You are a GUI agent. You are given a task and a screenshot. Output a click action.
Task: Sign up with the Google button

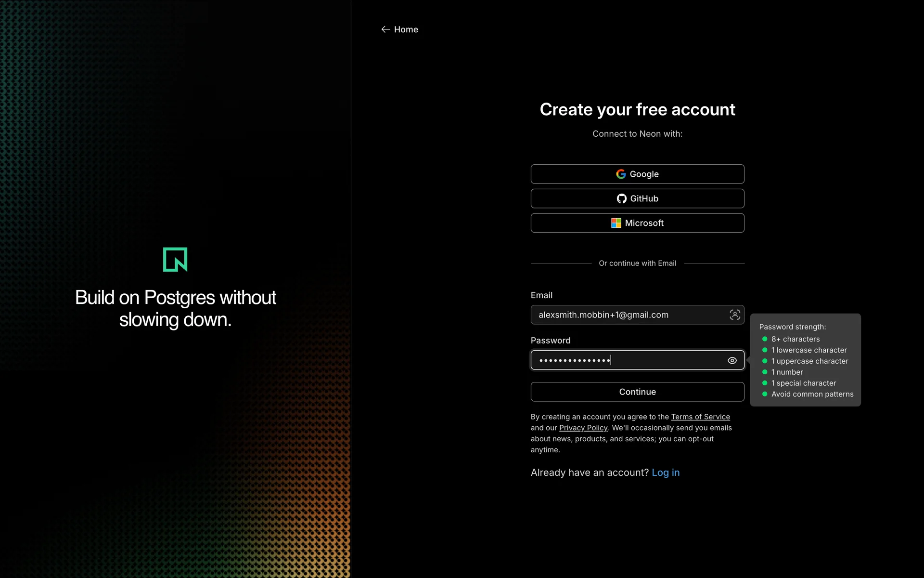tap(637, 174)
